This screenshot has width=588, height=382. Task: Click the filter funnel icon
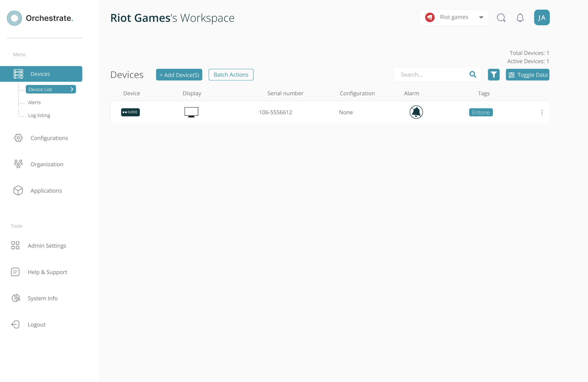tap(493, 75)
